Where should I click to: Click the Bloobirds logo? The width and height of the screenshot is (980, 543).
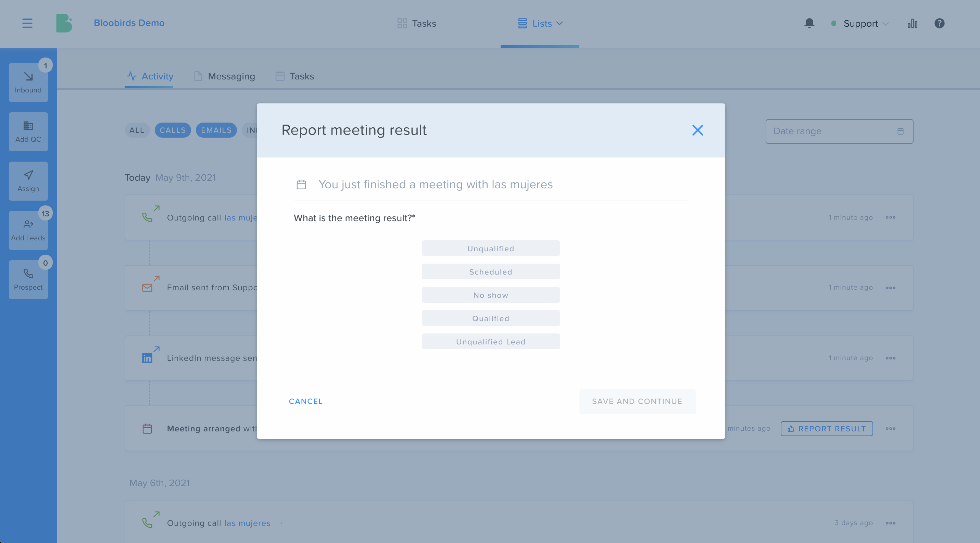pyautogui.click(x=64, y=23)
